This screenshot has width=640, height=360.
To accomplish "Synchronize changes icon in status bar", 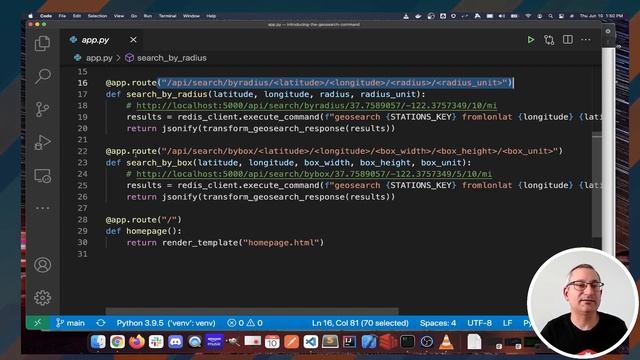I will [x=101, y=323].
